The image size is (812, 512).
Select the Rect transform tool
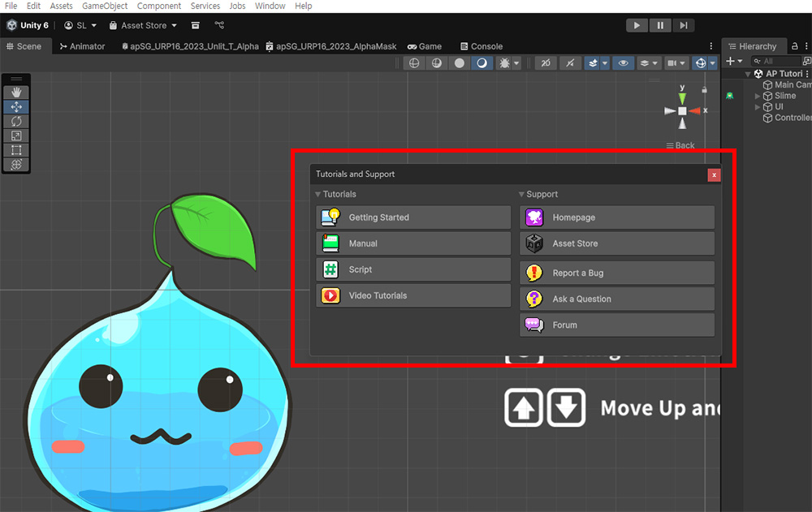(x=16, y=150)
